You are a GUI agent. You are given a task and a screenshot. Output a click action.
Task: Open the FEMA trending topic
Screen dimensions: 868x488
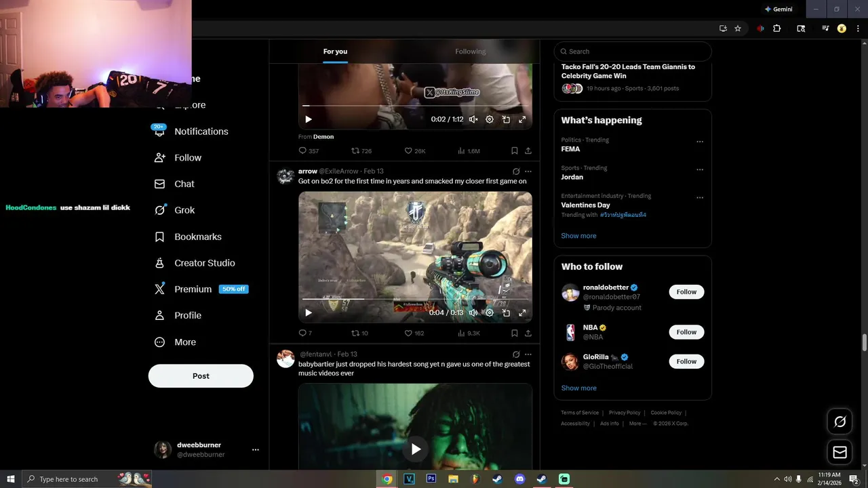pyautogui.click(x=570, y=149)
